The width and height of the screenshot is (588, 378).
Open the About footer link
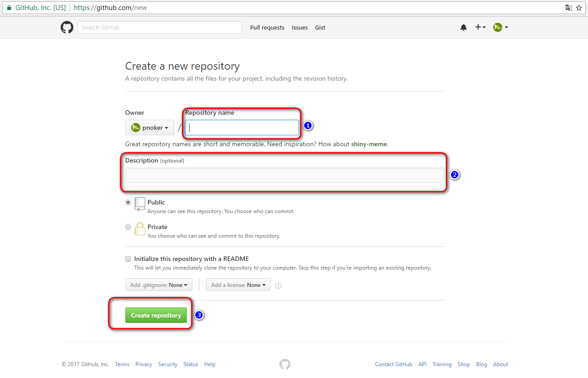click(x=500, y=364)
